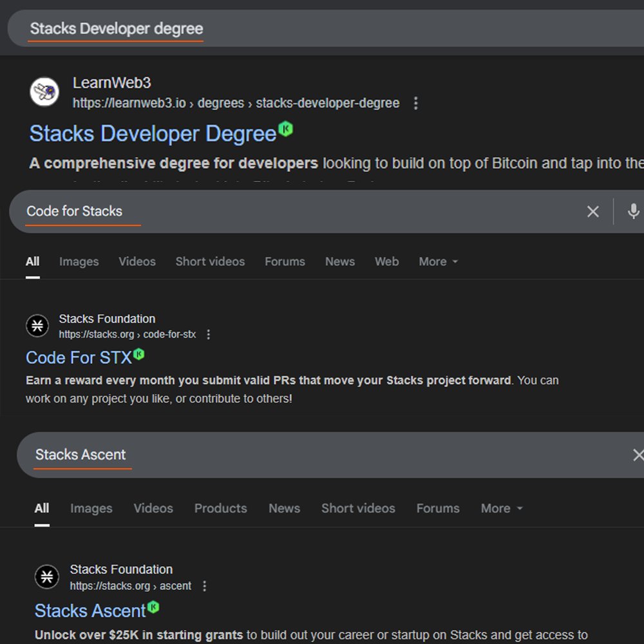Open the stacks.org ascent URL
Screen dimensions: 644x644
tap(130, 585)
